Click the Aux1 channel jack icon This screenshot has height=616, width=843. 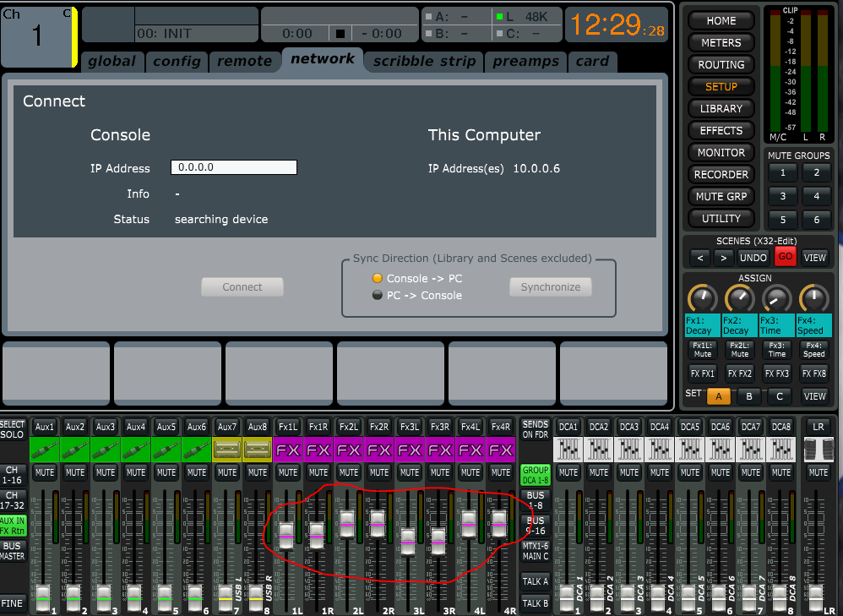[x=44, y=450]
